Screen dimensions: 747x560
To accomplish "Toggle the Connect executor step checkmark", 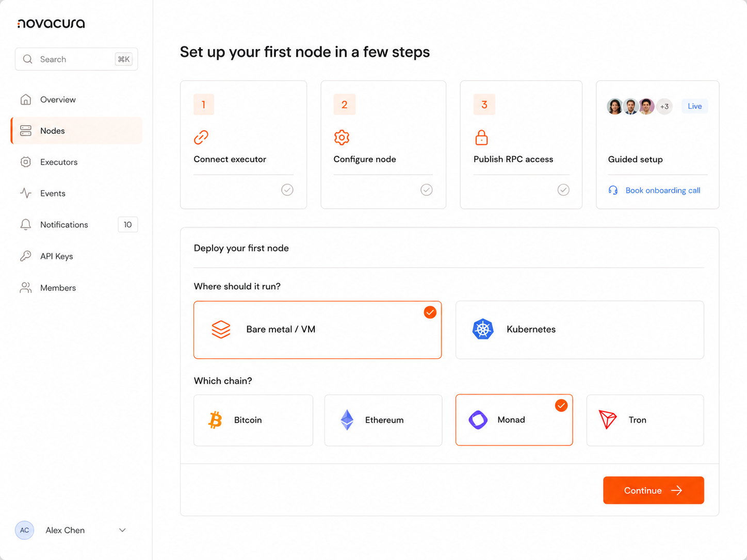I will [x=287, y=190].
